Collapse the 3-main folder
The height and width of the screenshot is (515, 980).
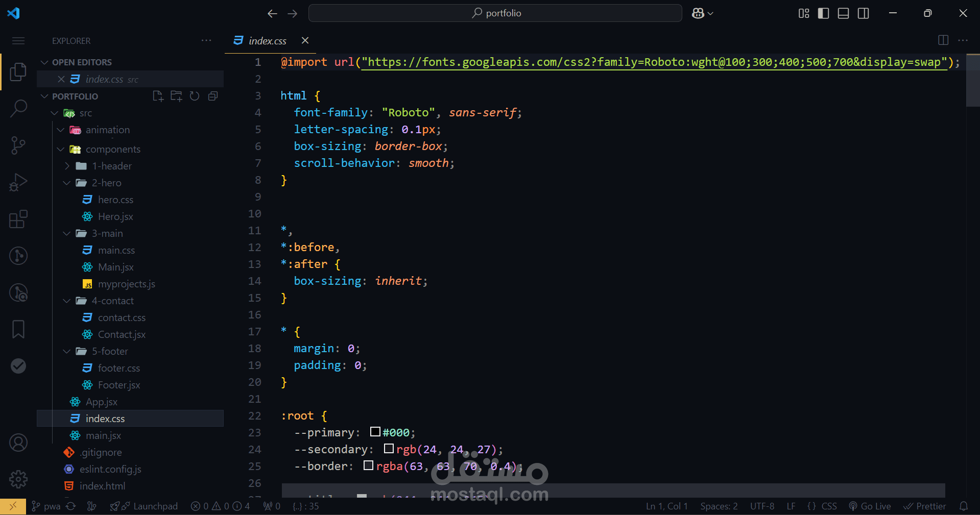pyautogui.click(x=67, y=233)
